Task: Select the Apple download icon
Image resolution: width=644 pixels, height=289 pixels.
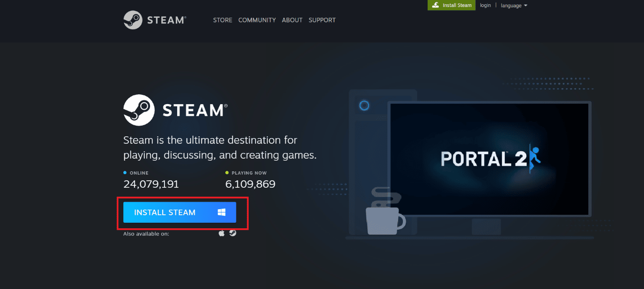Action: click(x=221, y=233)
